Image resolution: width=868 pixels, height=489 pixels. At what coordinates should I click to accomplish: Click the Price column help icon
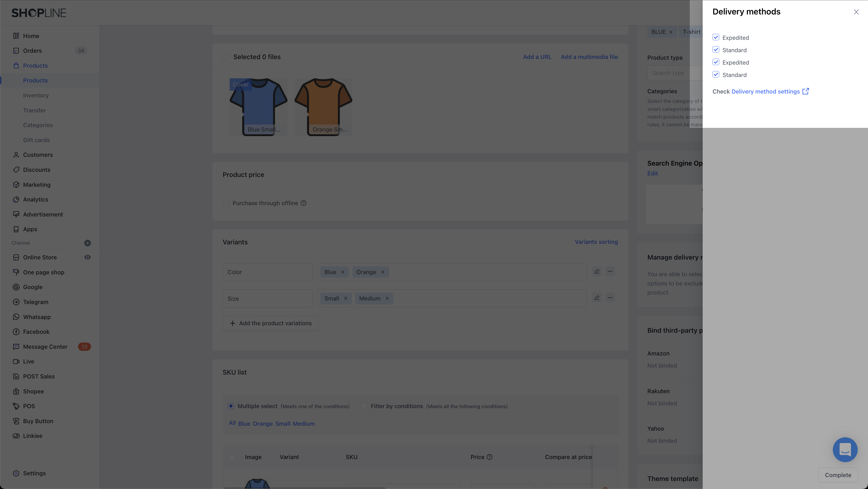(x=490, y=457)
